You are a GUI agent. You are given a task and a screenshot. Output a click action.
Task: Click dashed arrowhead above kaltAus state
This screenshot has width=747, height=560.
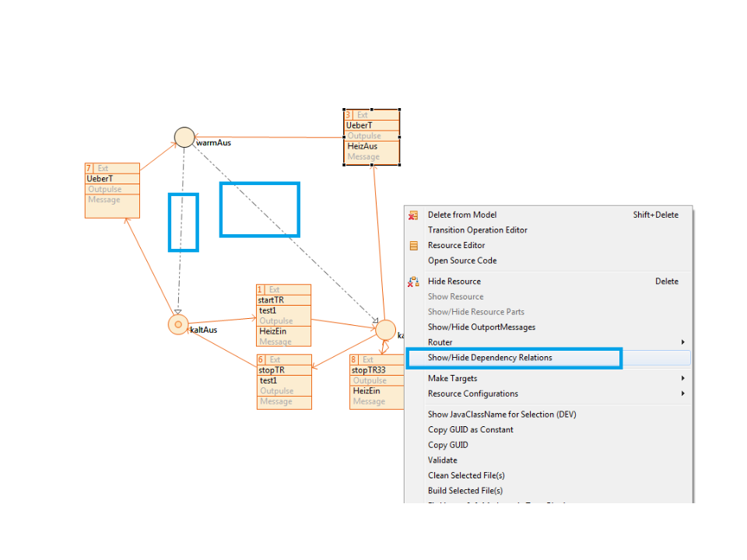[178, 312]
